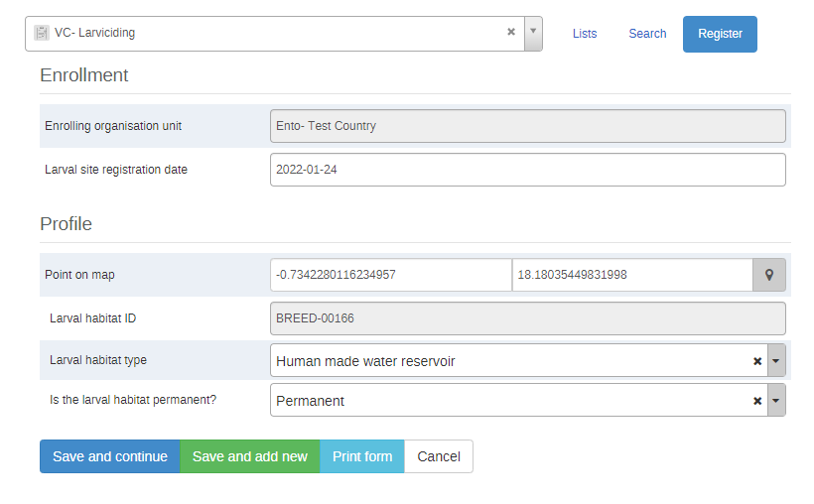Screen dimensions: 814x504
Task: Clear the Permanent value selection
Action: 757,401
